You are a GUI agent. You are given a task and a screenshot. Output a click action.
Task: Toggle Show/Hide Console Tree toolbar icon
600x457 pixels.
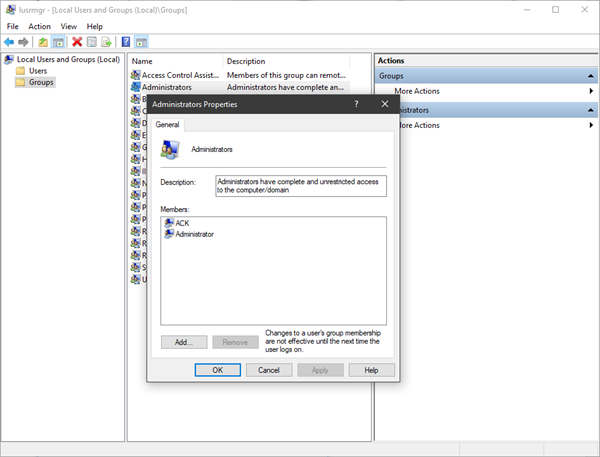(x=58, y=42)
